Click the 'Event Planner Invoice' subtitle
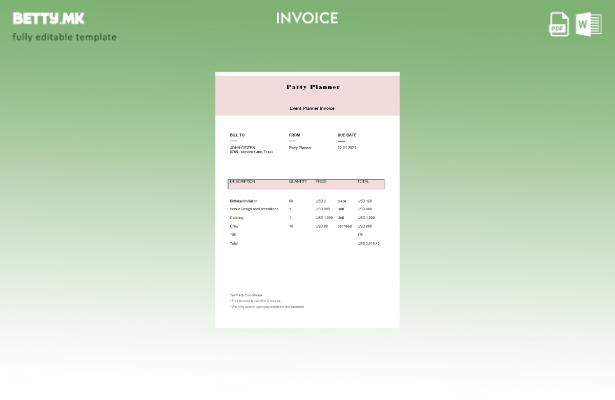The width and height of the screenshot is (615, 400). pos(312,108)
